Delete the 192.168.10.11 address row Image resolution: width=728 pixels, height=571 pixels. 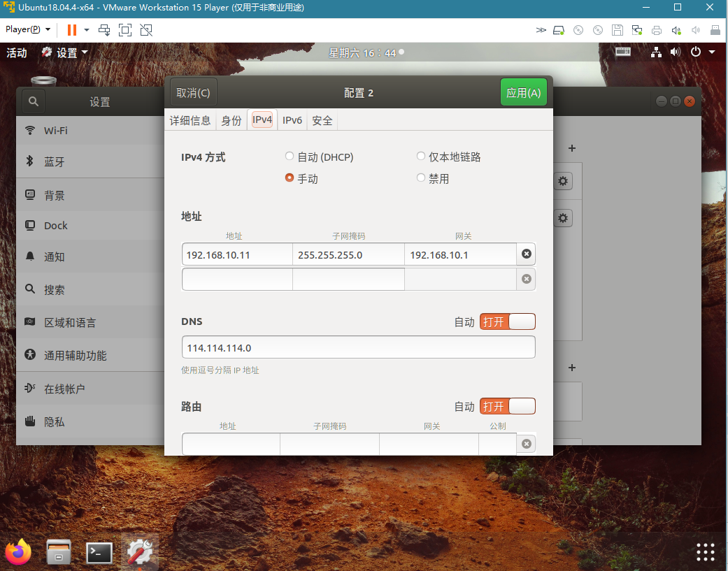527,254
